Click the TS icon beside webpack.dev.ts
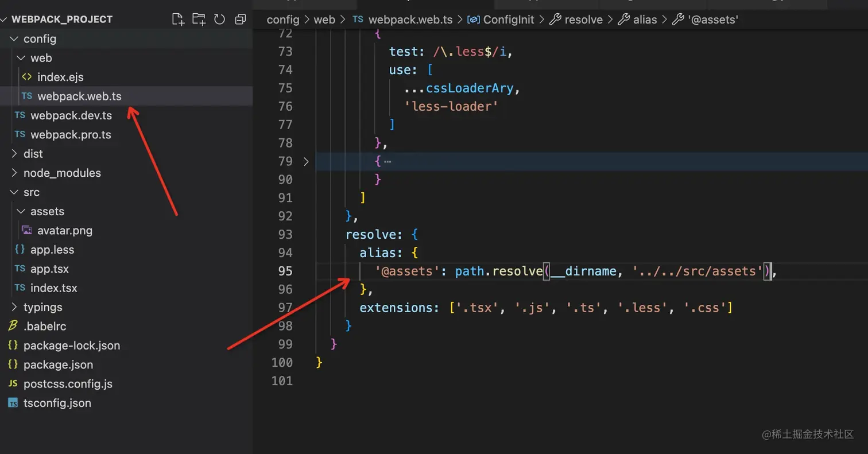This screenshot has height=454, width=868. 20,115
